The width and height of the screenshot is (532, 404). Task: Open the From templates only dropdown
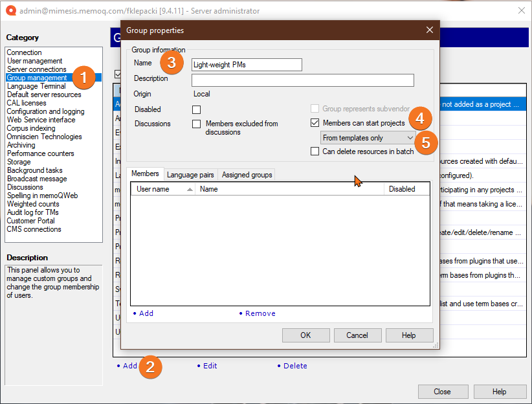click(368, 138)
